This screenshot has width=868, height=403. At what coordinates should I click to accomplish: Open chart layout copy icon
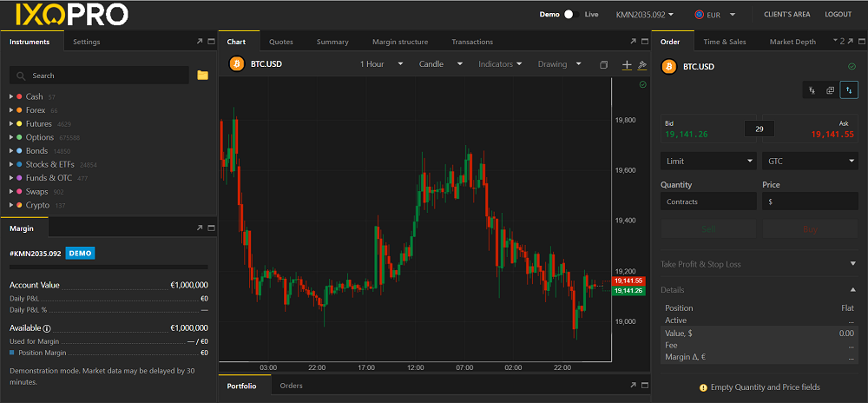click(x=604, y=65)
